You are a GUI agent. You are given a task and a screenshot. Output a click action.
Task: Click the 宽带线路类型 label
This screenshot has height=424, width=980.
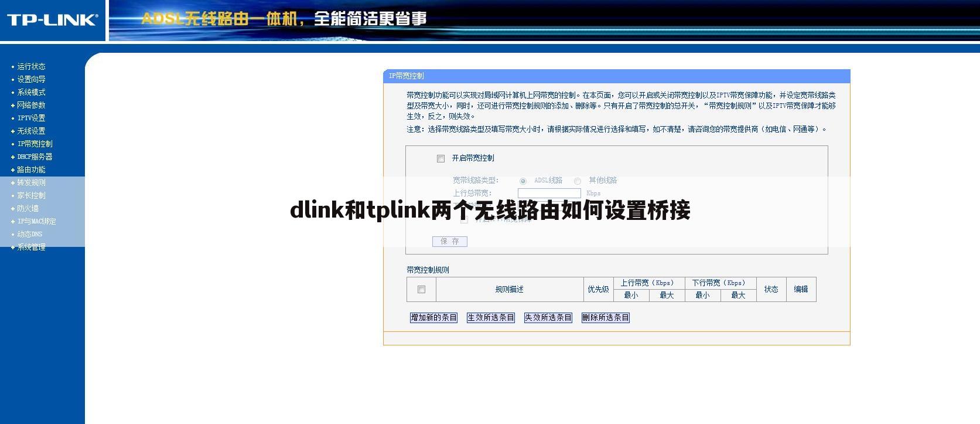pyautogui.click(x=475, y=180)
